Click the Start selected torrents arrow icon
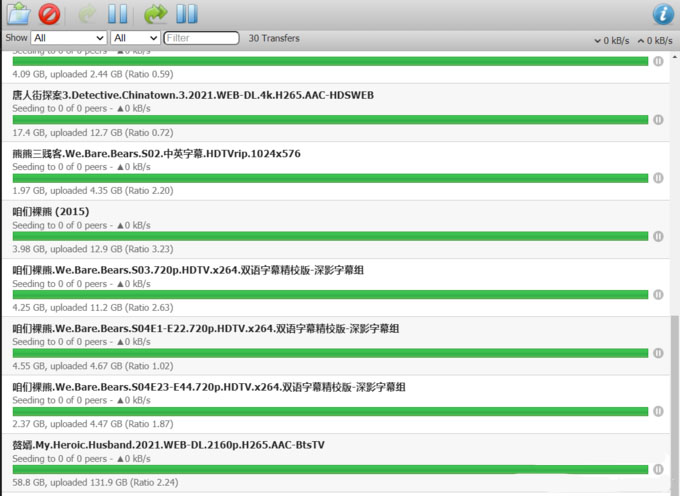 click(87, 14)
